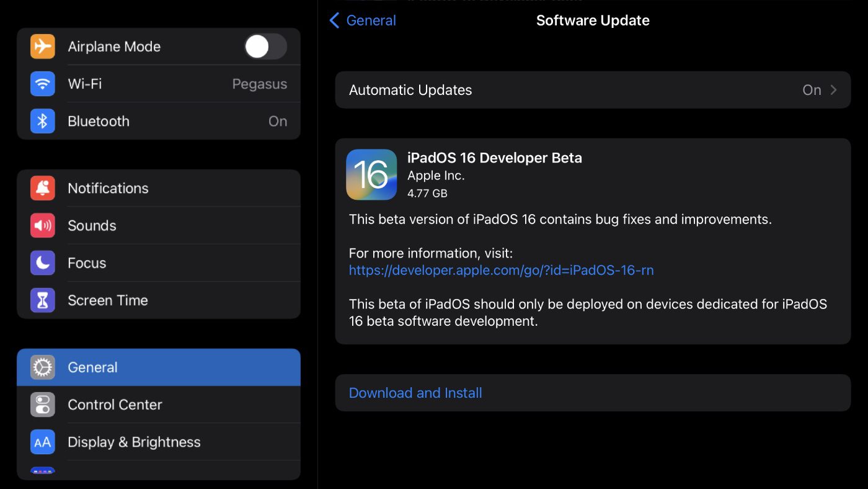Open the developer.apple.com release notes link
The width and height of the screenshot is (868, 489).
501,270
